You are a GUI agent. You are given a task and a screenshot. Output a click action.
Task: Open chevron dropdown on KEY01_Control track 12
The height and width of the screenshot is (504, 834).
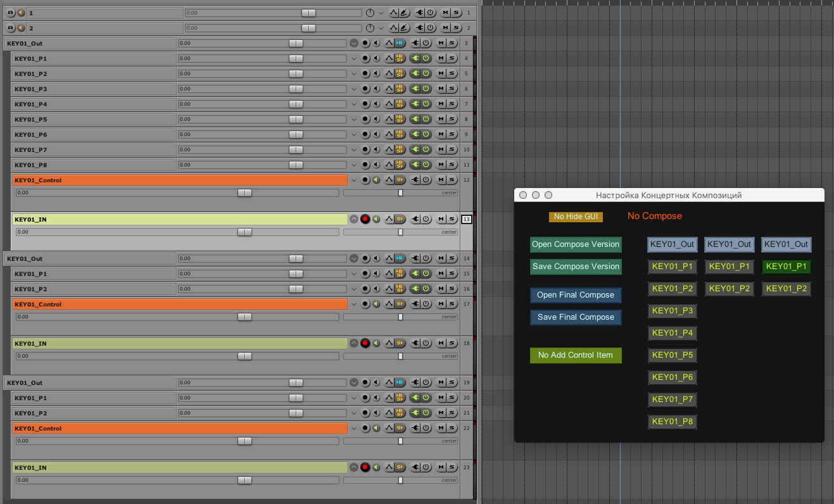[x=354, y=180]
